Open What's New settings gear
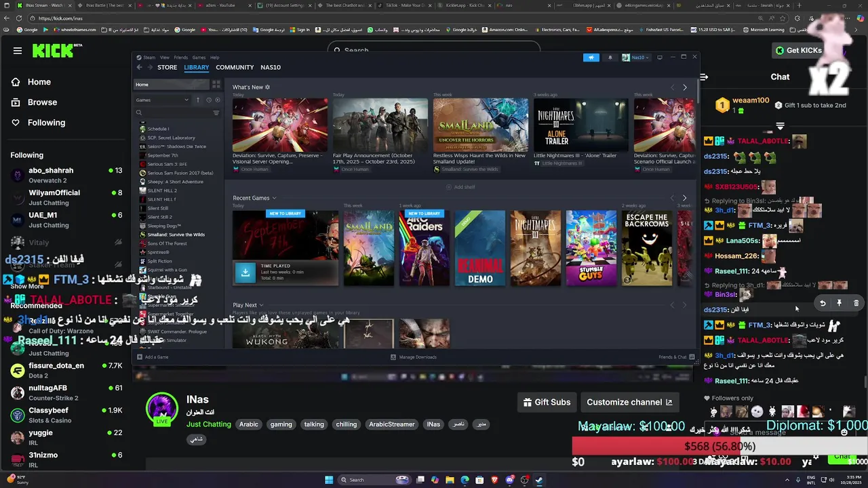 [267, 87]
